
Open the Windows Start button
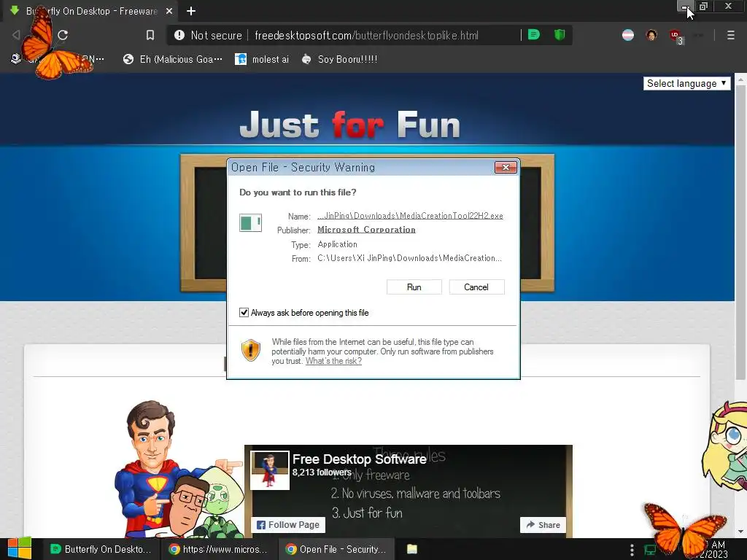tap(19, 549)
